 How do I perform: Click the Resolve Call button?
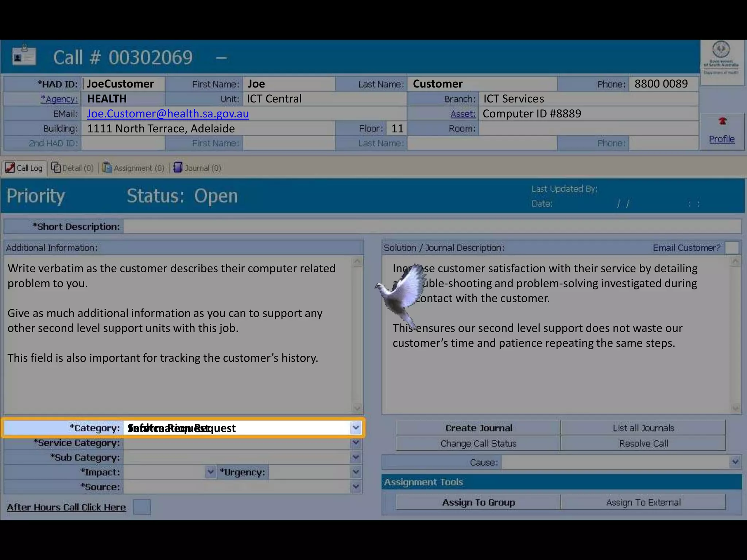click(643, 443)
